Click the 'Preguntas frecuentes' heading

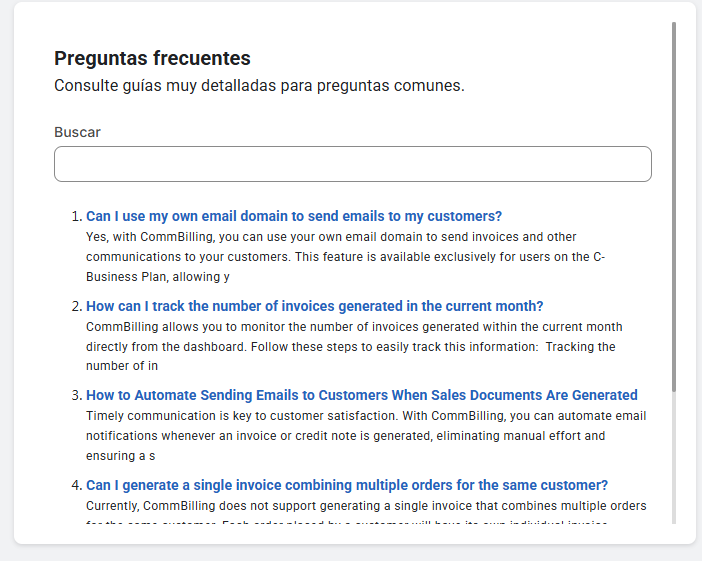pos(152,58)
